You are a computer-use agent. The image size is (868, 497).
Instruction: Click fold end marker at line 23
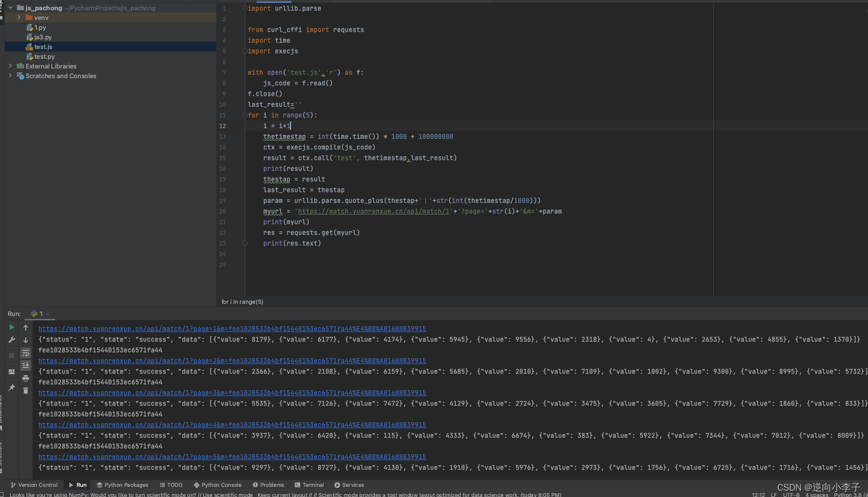(245, 243)
